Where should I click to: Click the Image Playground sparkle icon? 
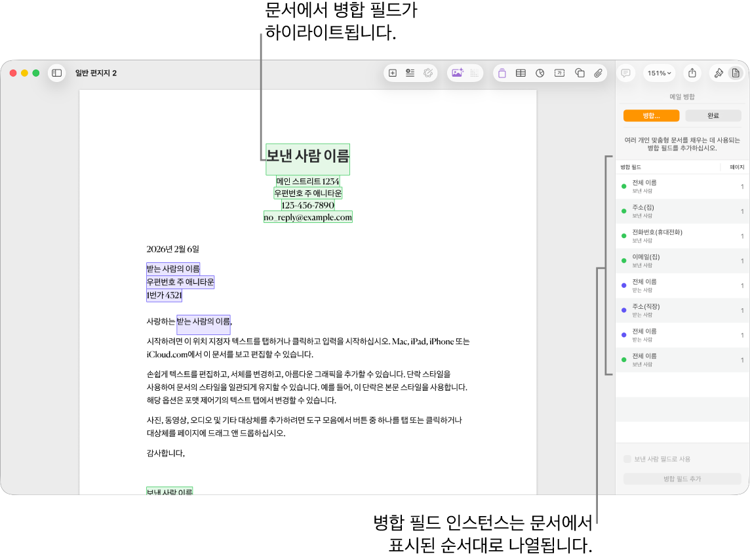point(457,73)
